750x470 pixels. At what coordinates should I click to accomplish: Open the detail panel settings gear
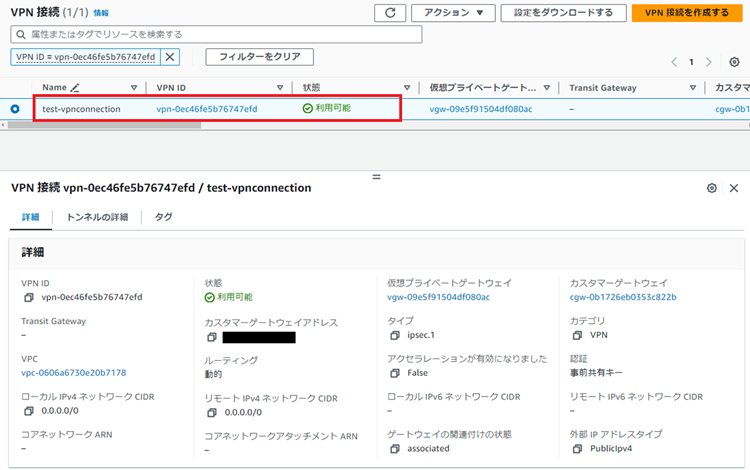tap(711, 188)
